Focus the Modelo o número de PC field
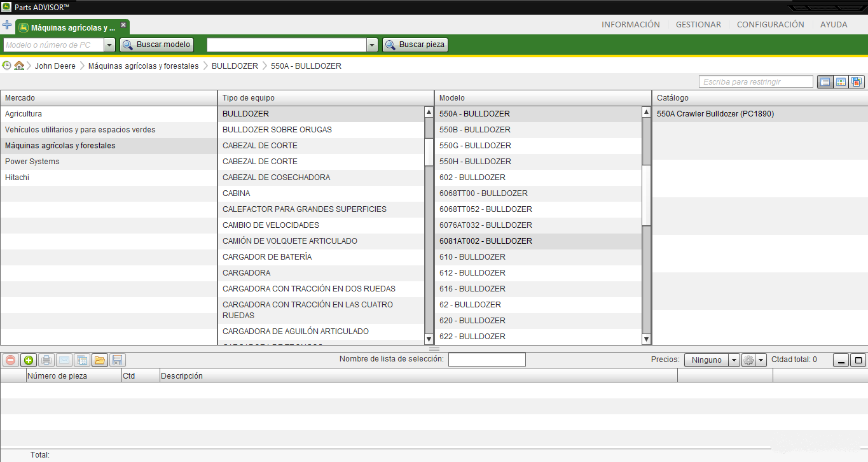The image size is (868, 462). (x=53, y=45)
